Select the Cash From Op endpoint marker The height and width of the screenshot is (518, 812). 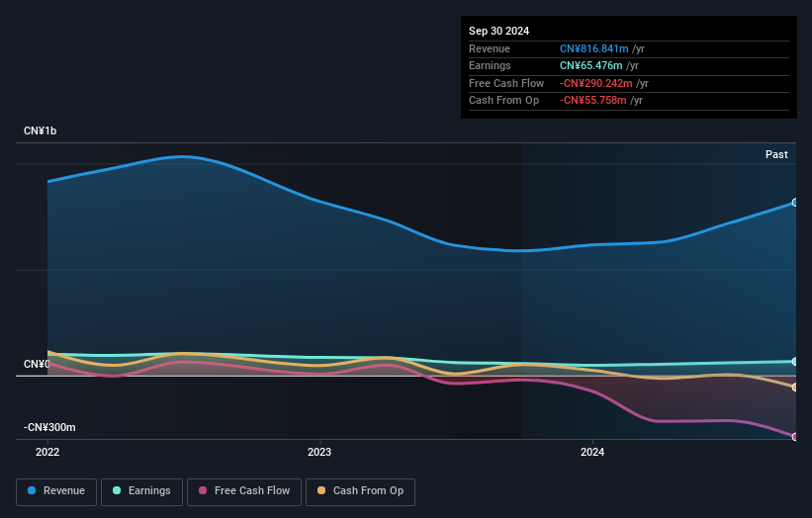[x=795, y=388]
